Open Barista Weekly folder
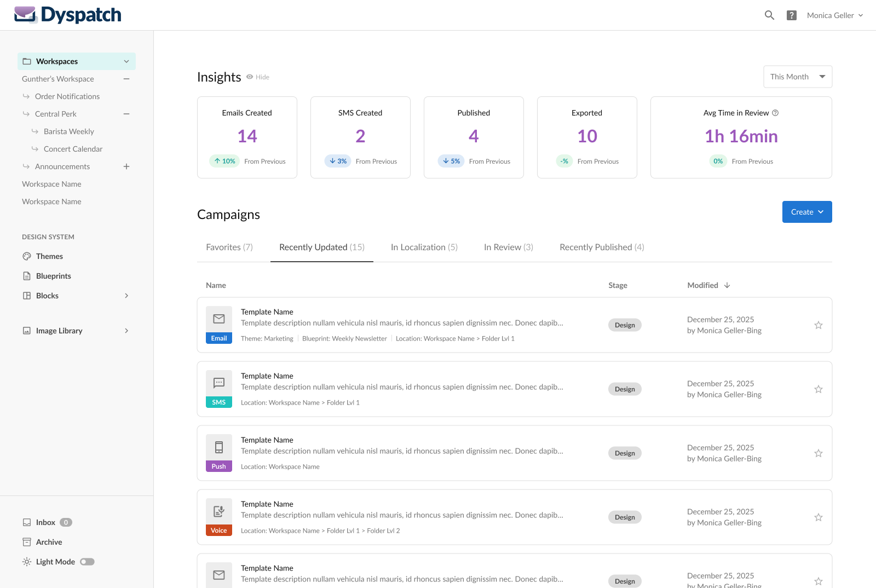876x588 pixels. click(69, 131)
